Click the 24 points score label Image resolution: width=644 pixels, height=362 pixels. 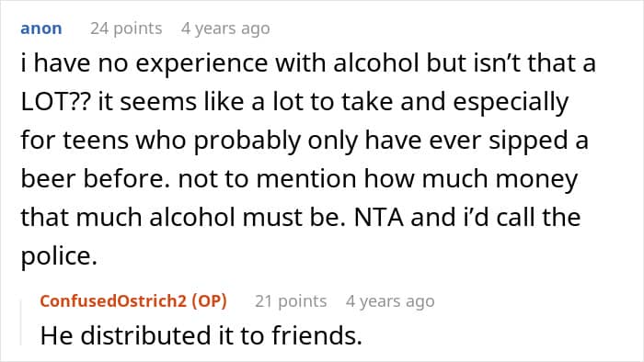(126, 28)
